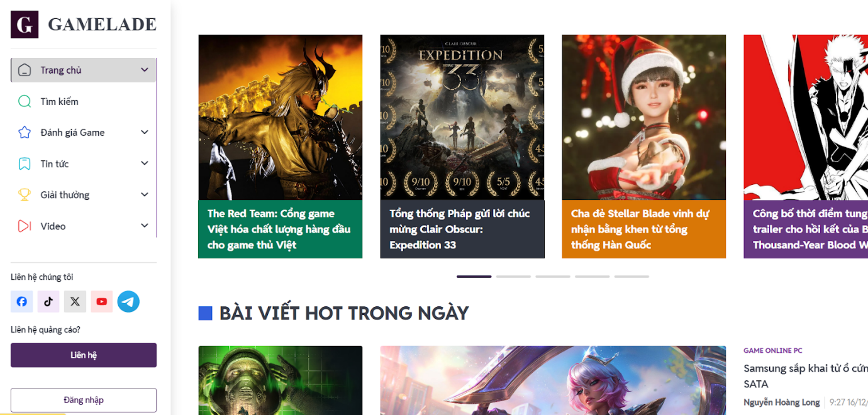
Task: Click the Gamelade G logo icon
Action: tap(25, 25)
